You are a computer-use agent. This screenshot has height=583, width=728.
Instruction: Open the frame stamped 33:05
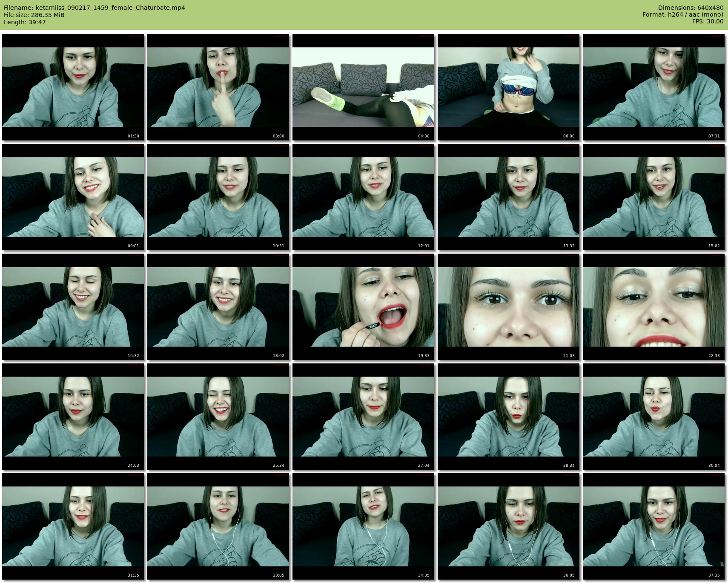pos(218,526)
